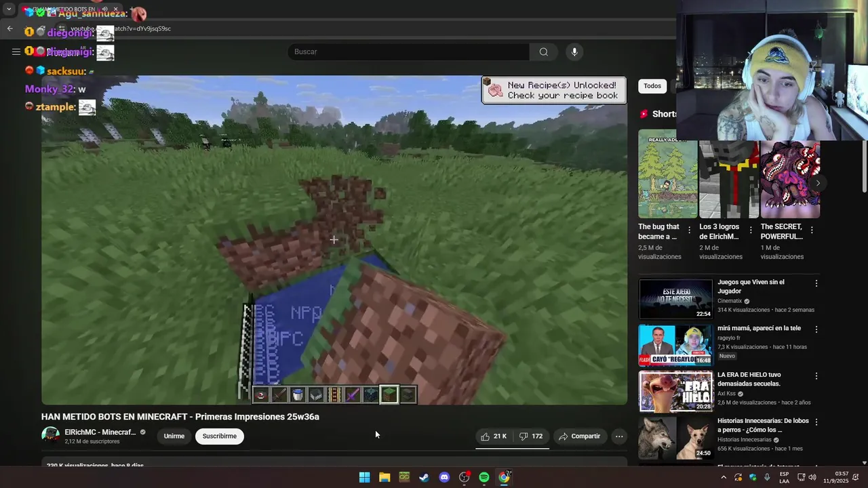Open options for 'The bug that became a' short

pos(690,230)
